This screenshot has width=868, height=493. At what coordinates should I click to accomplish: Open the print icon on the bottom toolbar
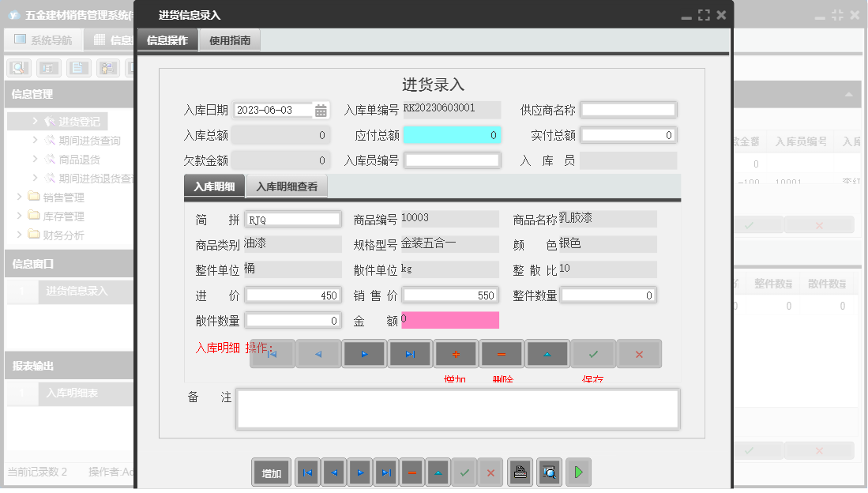coord(520,472)
